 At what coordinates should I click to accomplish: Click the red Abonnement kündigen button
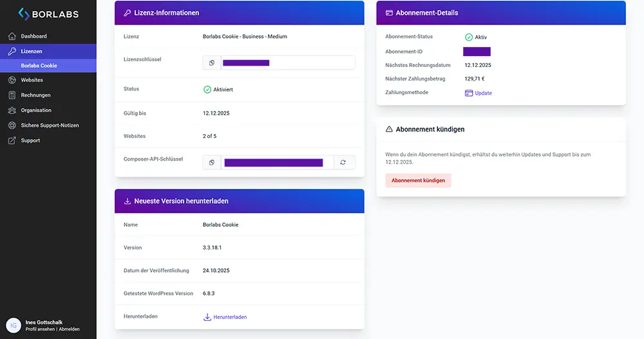418,180
